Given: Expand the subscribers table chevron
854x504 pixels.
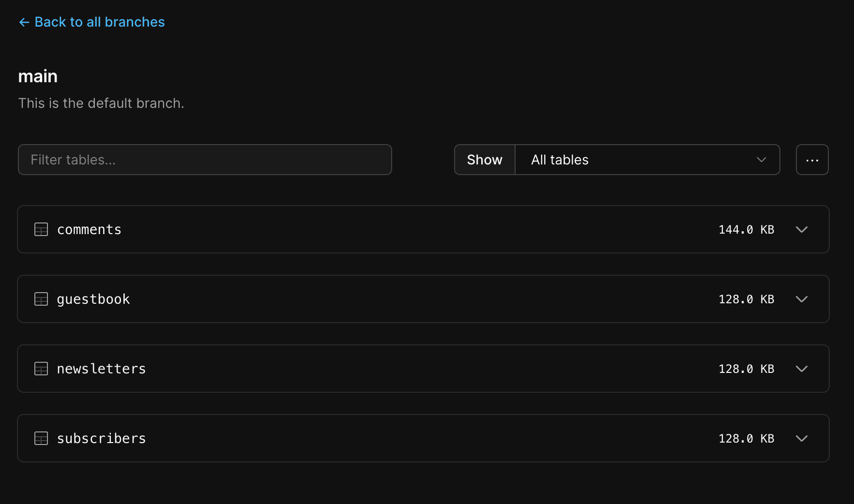Looking at the screenshot, I should tap(802, 438).
